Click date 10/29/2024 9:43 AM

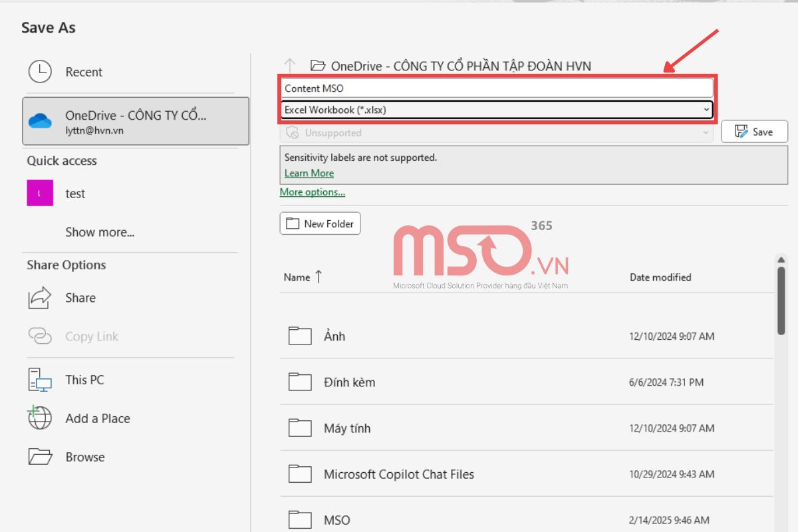[672, 474]
